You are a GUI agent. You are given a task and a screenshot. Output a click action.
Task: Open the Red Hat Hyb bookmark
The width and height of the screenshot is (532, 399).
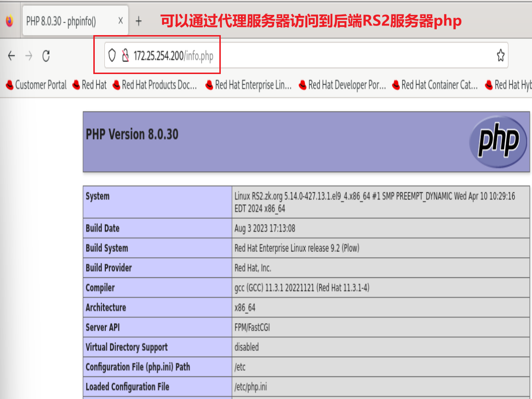click(508, 85)
